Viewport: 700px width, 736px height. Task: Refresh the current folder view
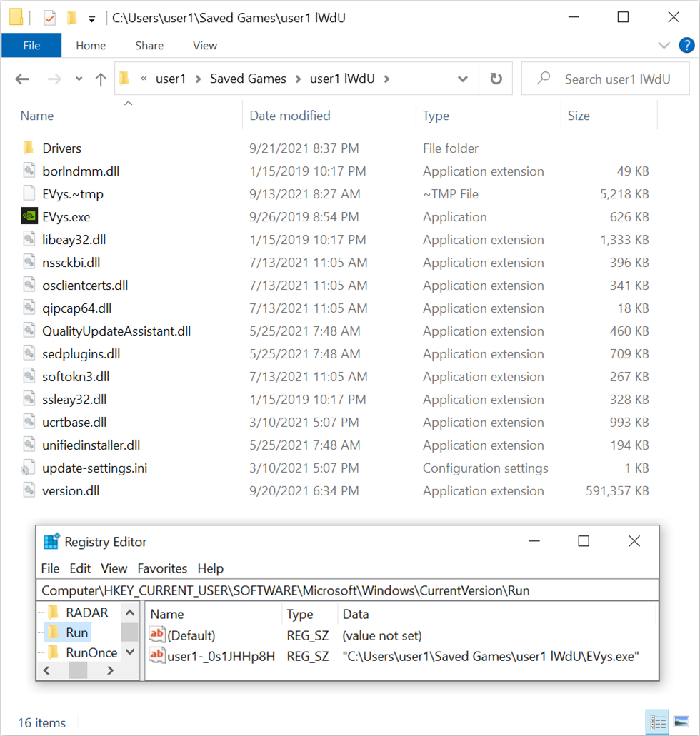pos(496,79)
